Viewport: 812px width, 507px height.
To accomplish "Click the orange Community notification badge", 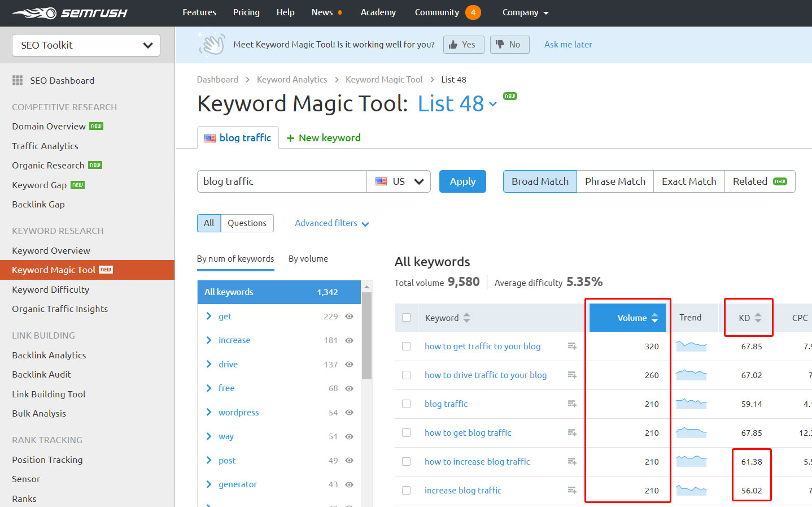I will 473,12.
